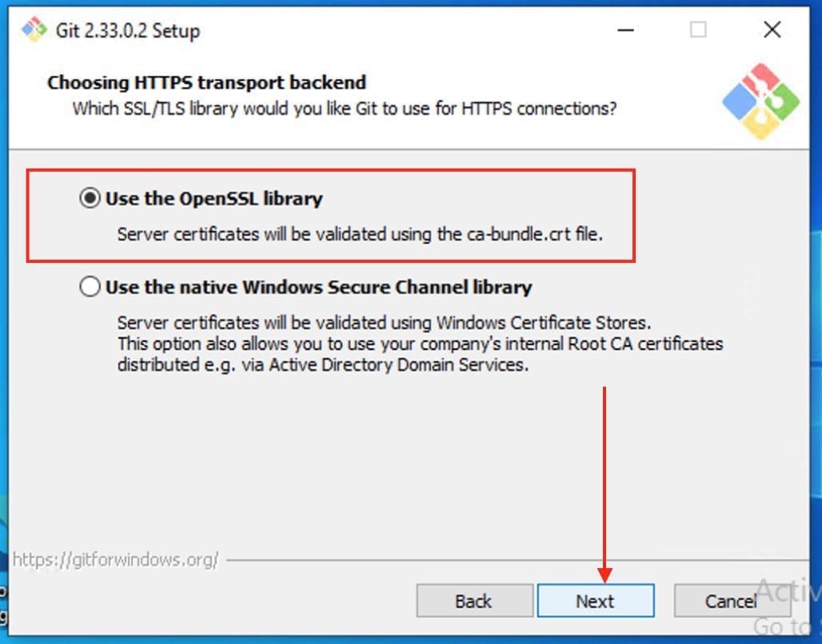
Task: Close the Git Setup window
Action: (772, 30)
